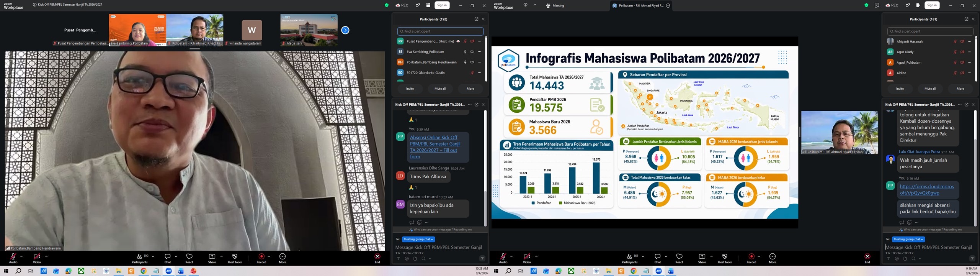Open Host tools in right Zoom window
Image resolution: width=980 pixels, height=276 pixels.
click(x=725, y=258)
